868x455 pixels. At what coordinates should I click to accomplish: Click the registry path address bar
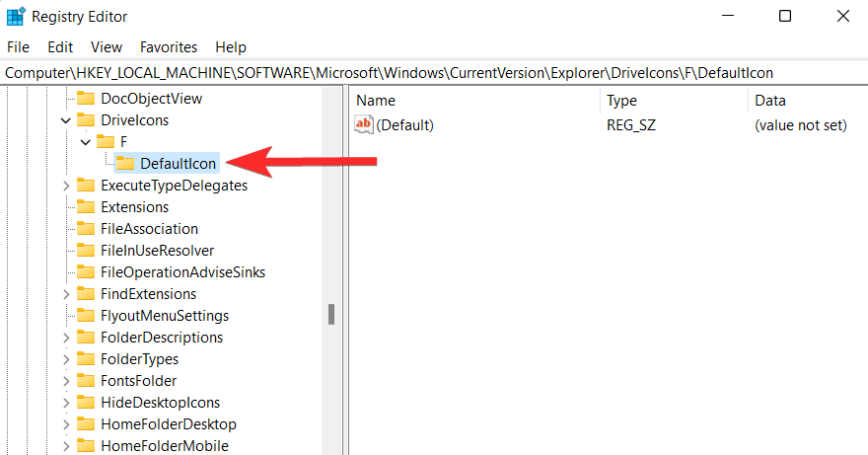point(434,73)
